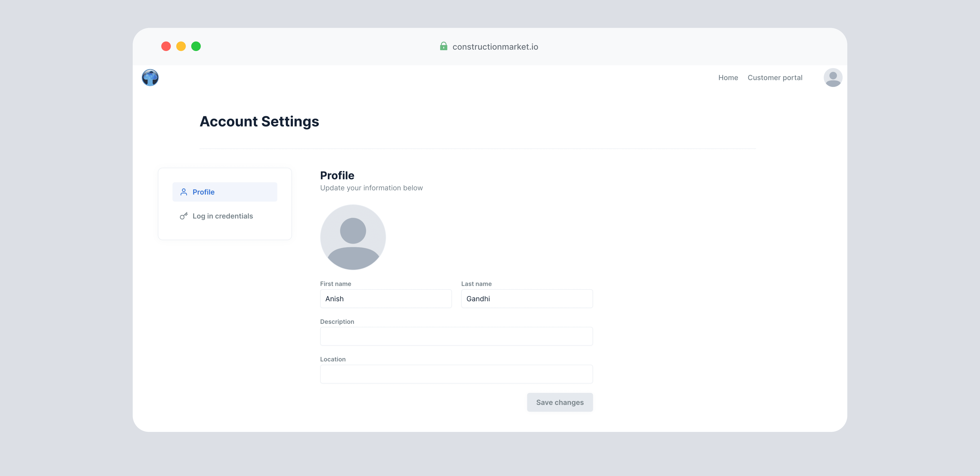
Task: Open the user avatar menu in header
Action: [833, 78]
